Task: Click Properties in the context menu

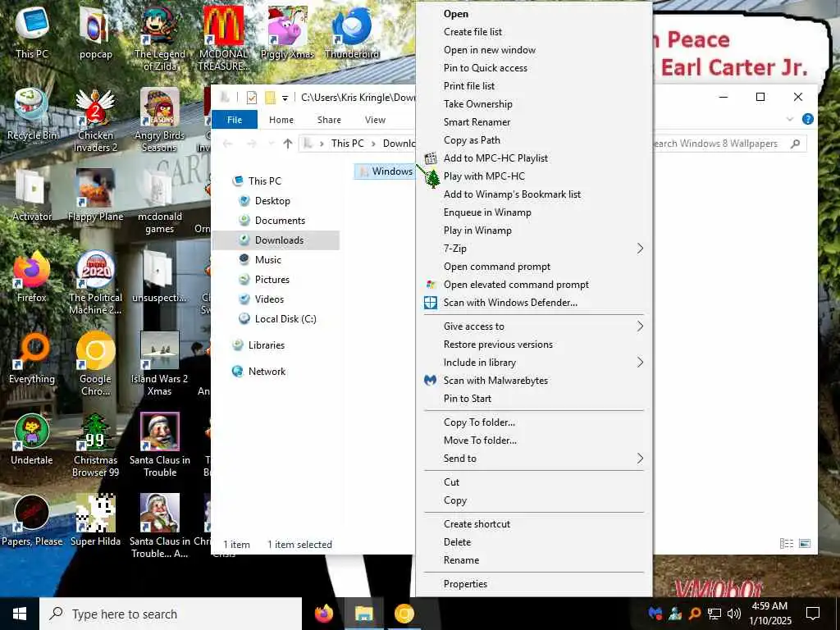Action: (x=533, y=584)
